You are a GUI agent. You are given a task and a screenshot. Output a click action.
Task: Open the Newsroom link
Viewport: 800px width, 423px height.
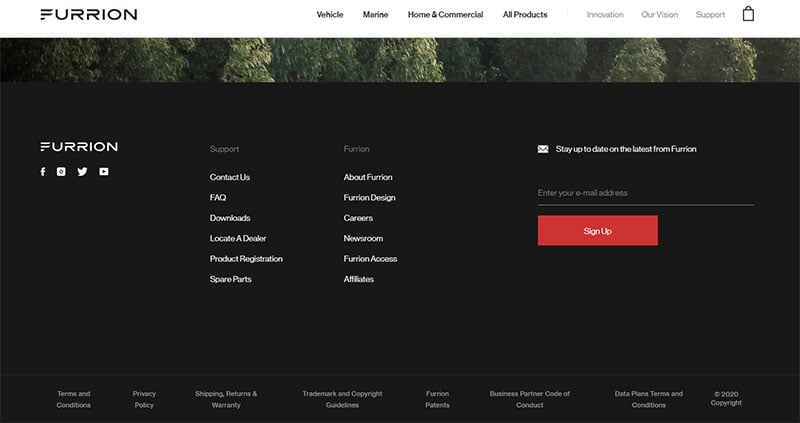[x=363, y=238]
